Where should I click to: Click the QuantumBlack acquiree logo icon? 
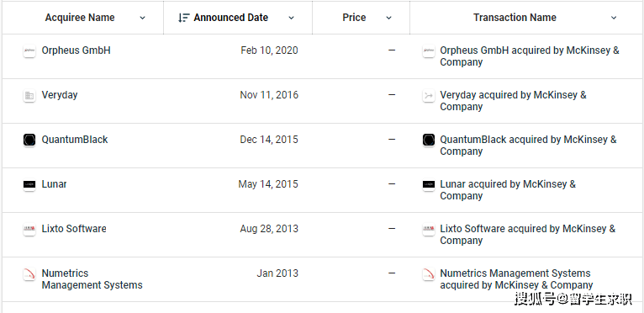tap(29, 141)
